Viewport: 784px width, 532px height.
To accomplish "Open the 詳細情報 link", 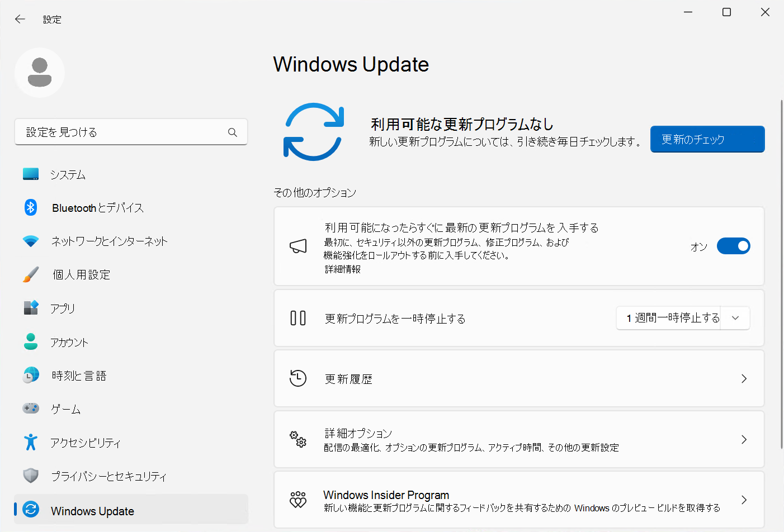I will [x=343, y=269].
